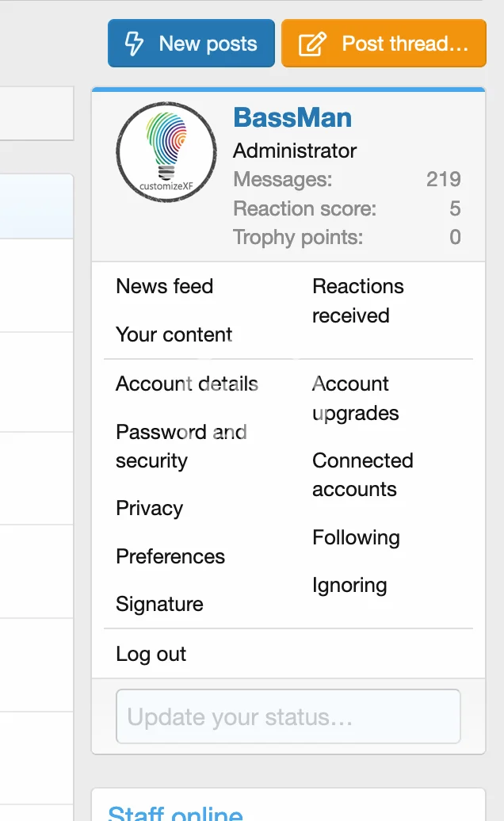Open the Ignoring list
Screen dimensions: 504x821
[x=349, y=586]
